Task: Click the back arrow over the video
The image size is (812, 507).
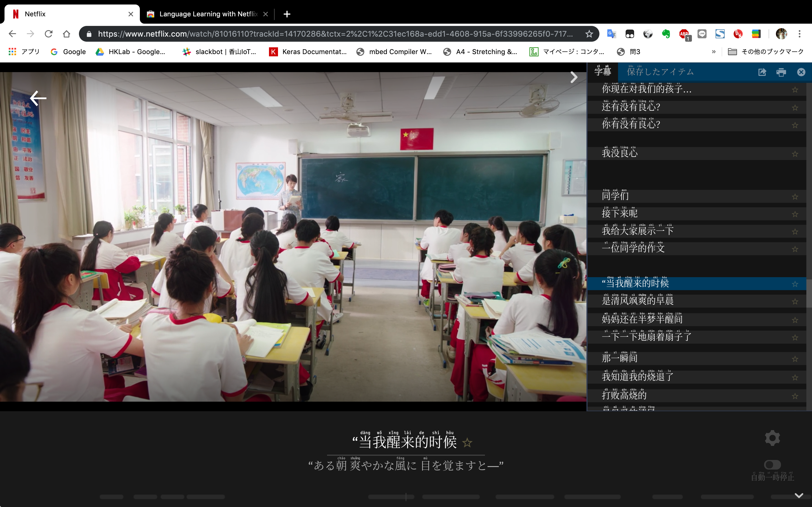Action: coord(38,98)
